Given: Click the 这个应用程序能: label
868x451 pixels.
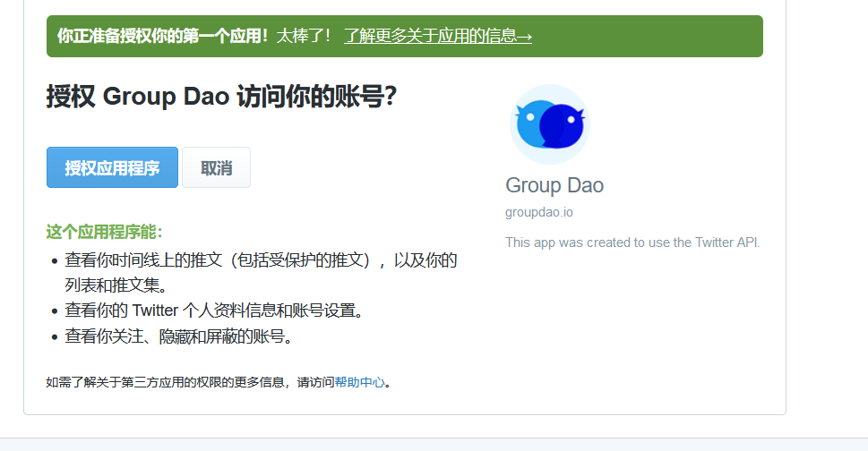Looking at the screenshot, I should click(x=104, y=232).
